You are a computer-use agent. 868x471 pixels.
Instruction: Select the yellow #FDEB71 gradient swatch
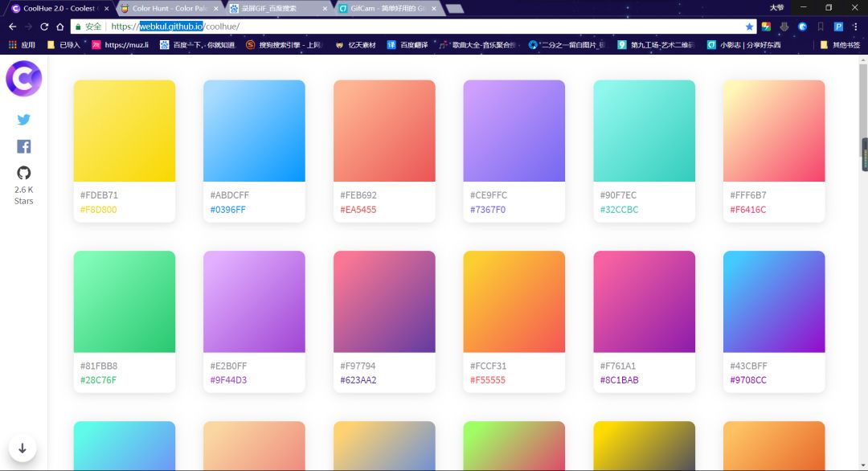click(x=125, y=131)
